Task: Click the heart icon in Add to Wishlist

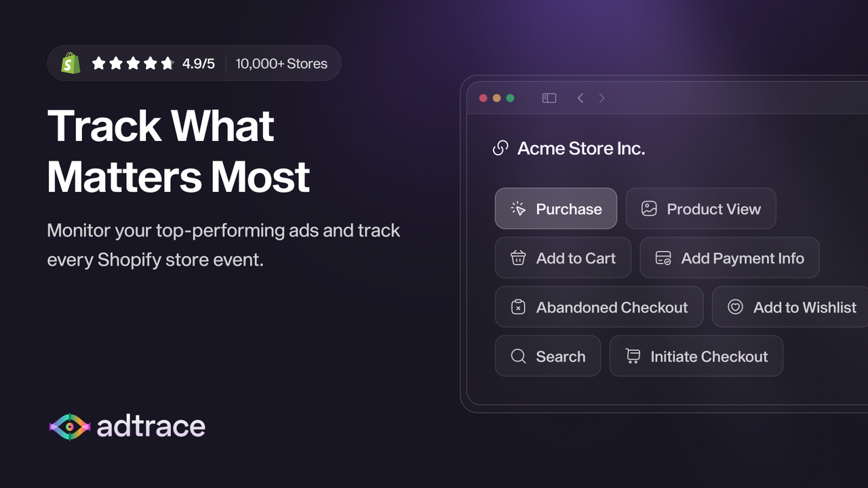Action: click(735, 307)
